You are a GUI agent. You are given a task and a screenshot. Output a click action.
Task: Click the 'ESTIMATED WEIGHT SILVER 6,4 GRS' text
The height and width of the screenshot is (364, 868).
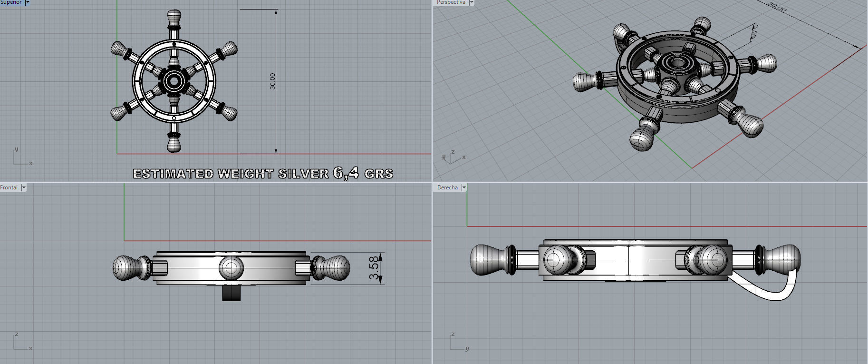[263, 173]
